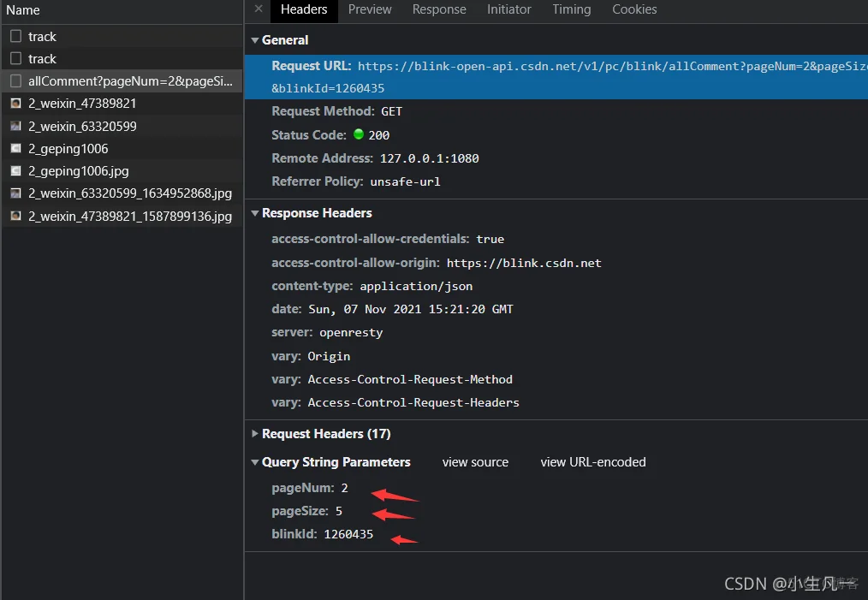Click the vary Access-Control-Request-Headers header

click(x=395, y=403)
